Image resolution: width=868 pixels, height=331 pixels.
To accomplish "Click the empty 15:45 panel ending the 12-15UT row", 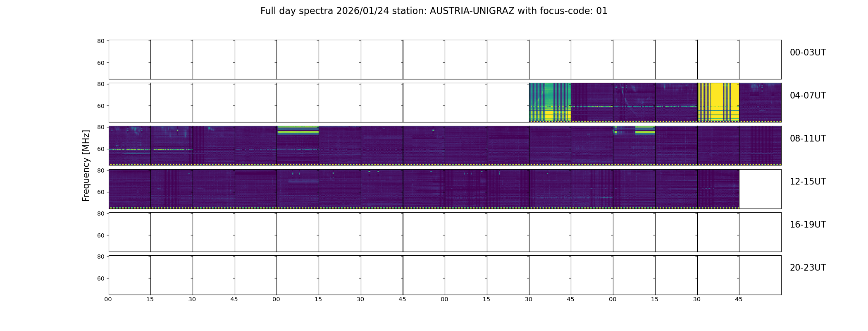I will tap(760, 189).
